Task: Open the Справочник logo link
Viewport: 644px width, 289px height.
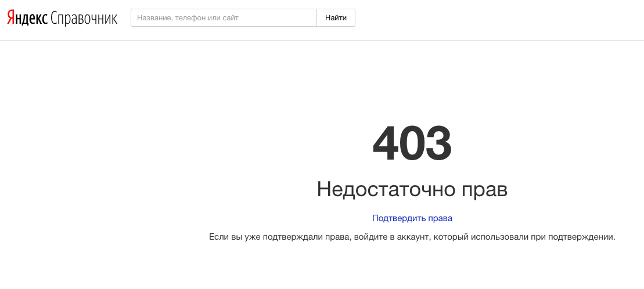Action: coord(84,19)
